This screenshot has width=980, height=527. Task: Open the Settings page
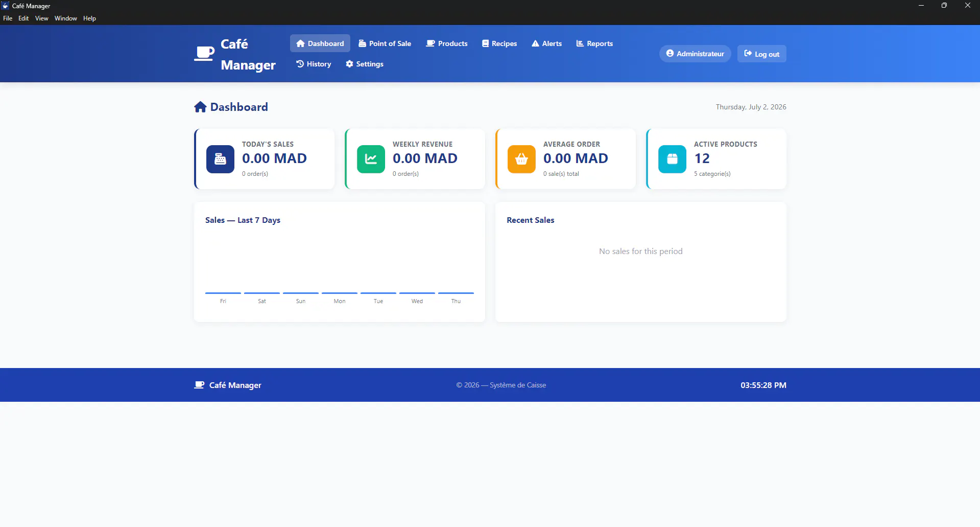point(365,64)
